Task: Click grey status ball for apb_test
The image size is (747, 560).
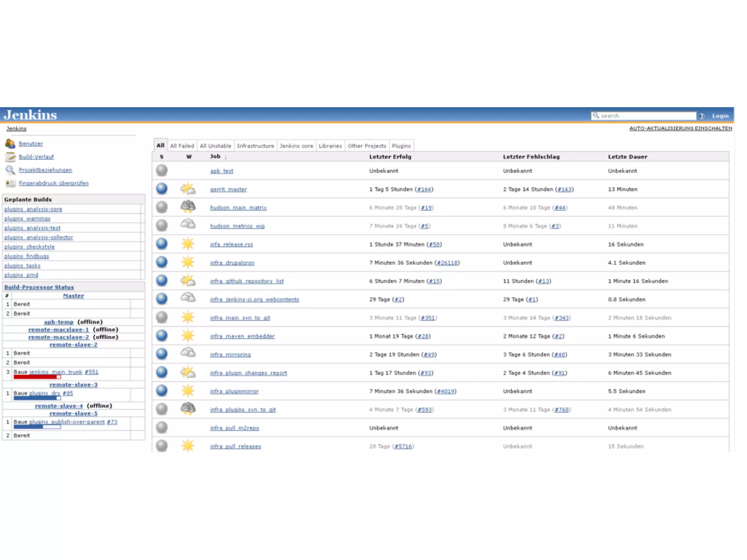Action: point(162,170)
